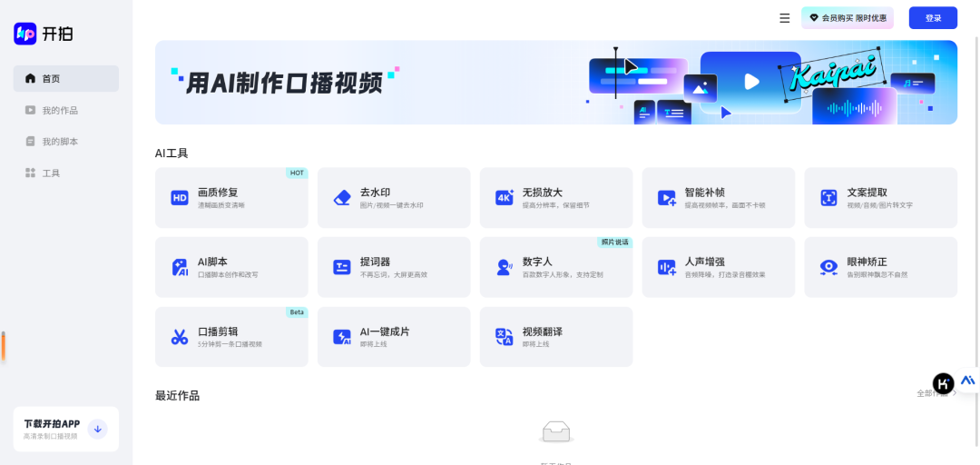Click the 最近作品 section heading
The width and height of the screenshot is (980, 465).
pos(178,396)
